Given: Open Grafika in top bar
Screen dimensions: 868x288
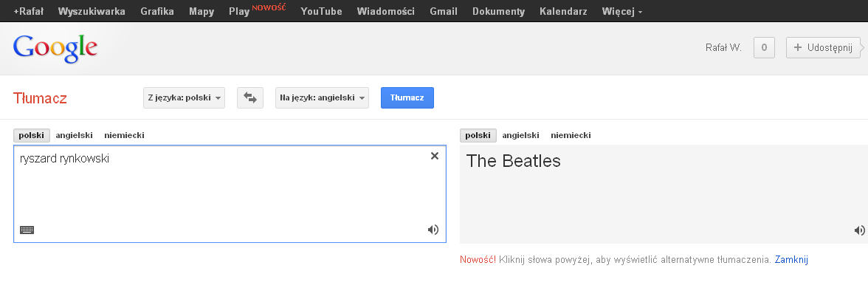Looking at the screenshot, I should coord(157,11).
